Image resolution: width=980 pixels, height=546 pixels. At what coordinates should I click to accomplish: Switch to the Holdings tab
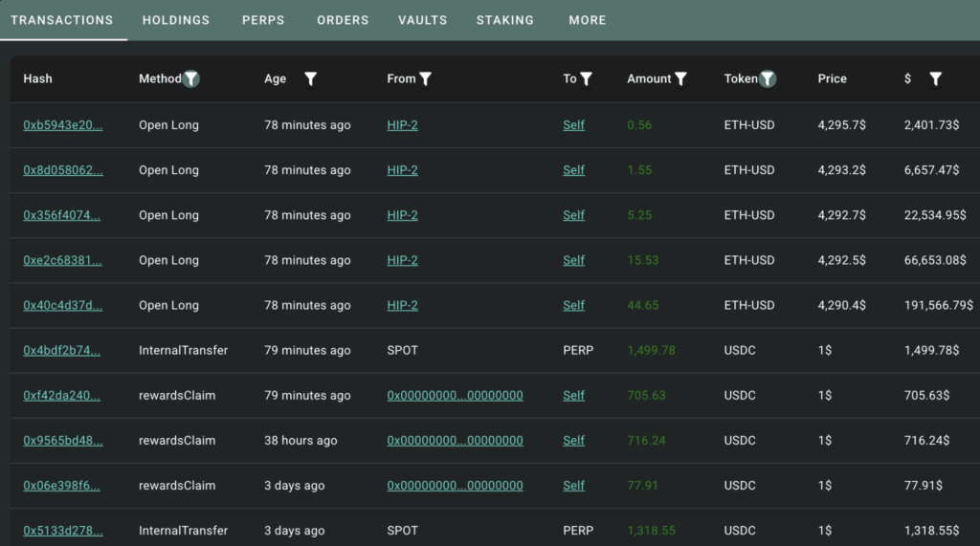pos(175,20)
